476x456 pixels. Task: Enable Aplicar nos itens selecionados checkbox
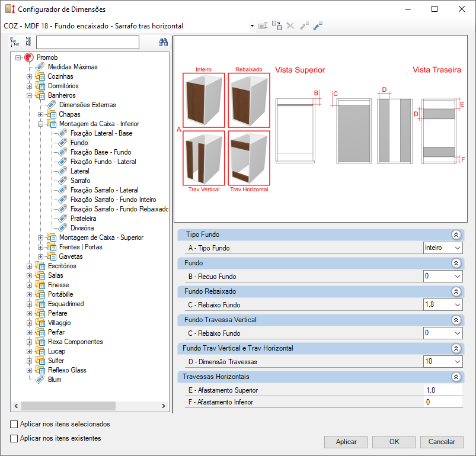[x=14, y=424]
